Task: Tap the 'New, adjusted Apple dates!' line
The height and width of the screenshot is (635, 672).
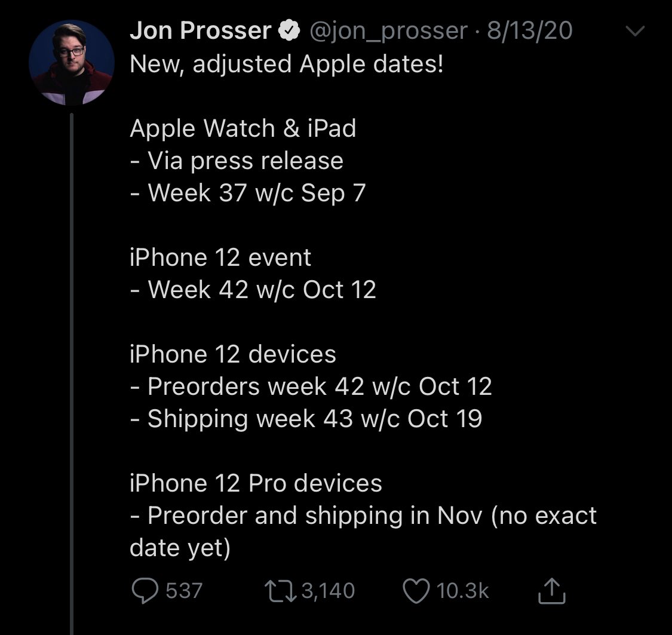Action: click(286, 65)
